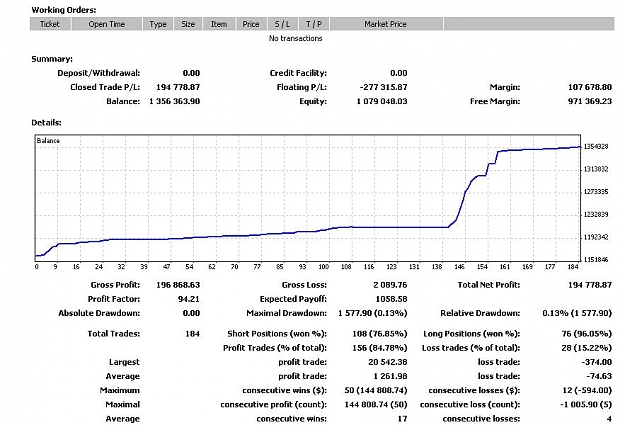
Task: Click the Market Price column header
Action: [x=386, y=24]
